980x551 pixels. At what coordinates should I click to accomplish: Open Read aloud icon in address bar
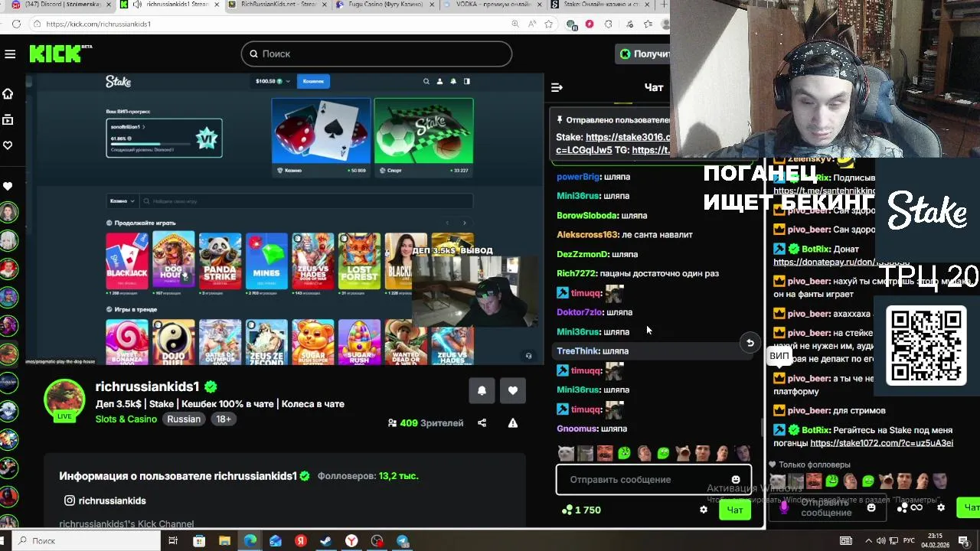click(x=532, y=24)
